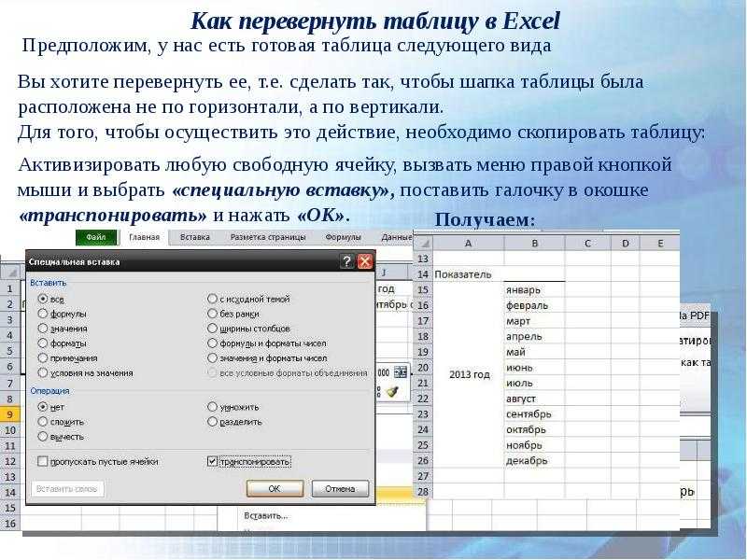Select row 1 header in left sheet
This screenshot has width=747, height=560.
click(x=10, y=288)
